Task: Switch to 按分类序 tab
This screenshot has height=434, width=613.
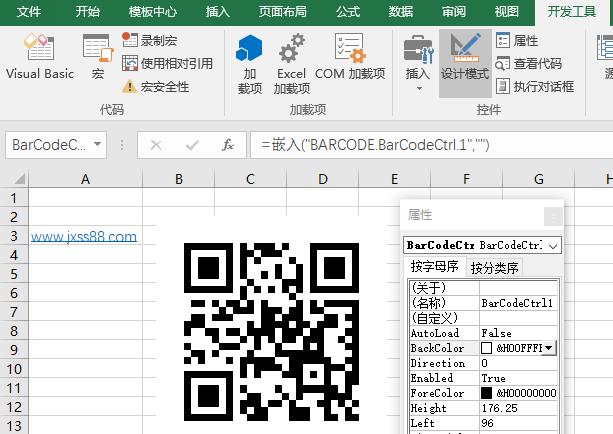Action: [494, 268]
